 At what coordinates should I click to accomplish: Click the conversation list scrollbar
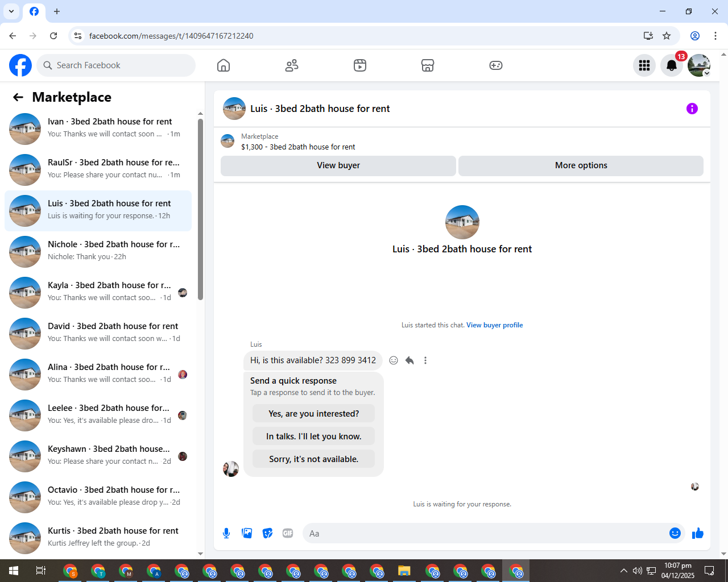[200, 209]
